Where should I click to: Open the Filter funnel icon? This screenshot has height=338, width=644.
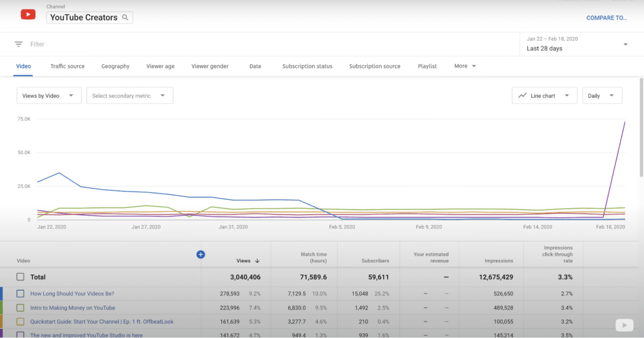coord(18,44)
